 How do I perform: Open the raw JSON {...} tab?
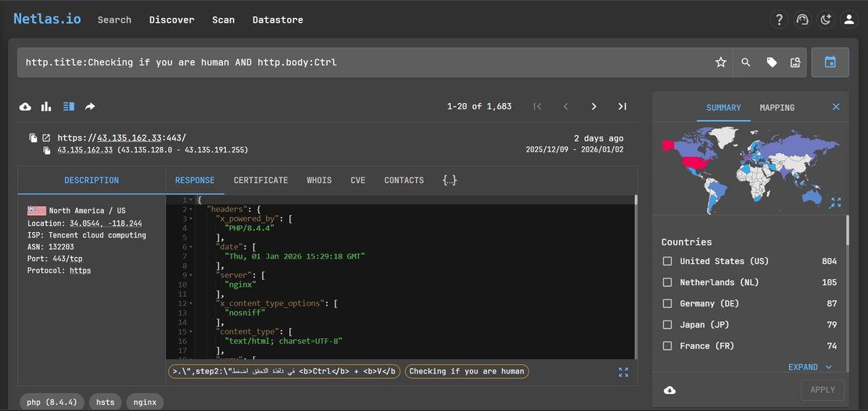[450, 180]
